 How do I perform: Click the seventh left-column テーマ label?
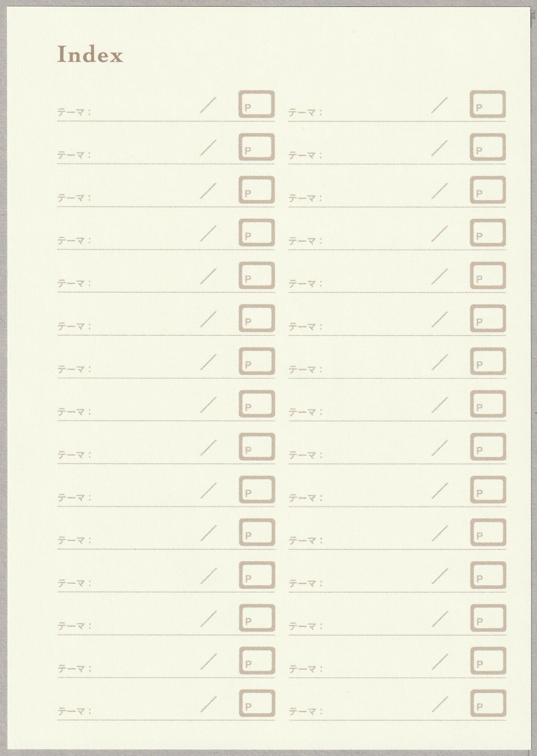tap(75, 370)
